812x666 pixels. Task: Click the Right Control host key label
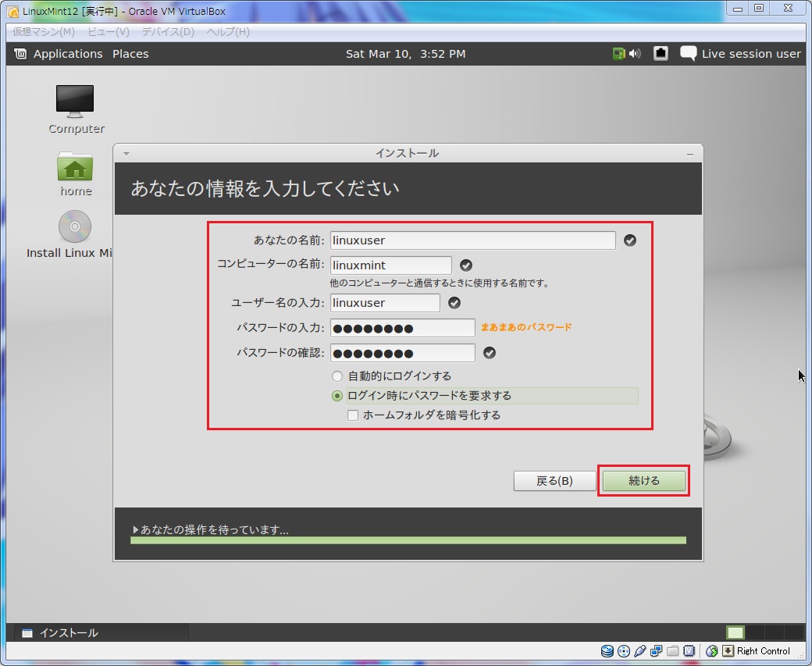tap(764, 651)
